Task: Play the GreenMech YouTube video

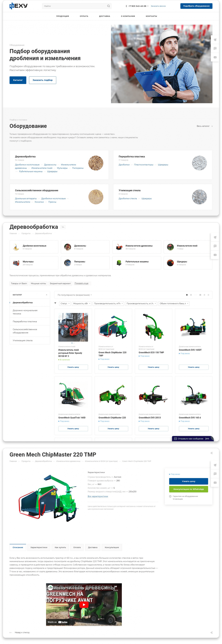Action: (x=84, y=605)
